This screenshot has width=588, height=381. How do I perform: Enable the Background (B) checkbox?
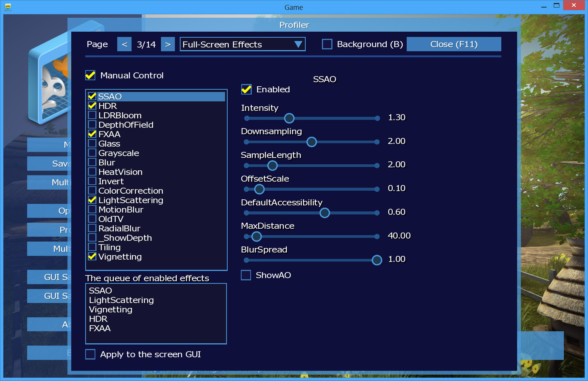[327, 44]
